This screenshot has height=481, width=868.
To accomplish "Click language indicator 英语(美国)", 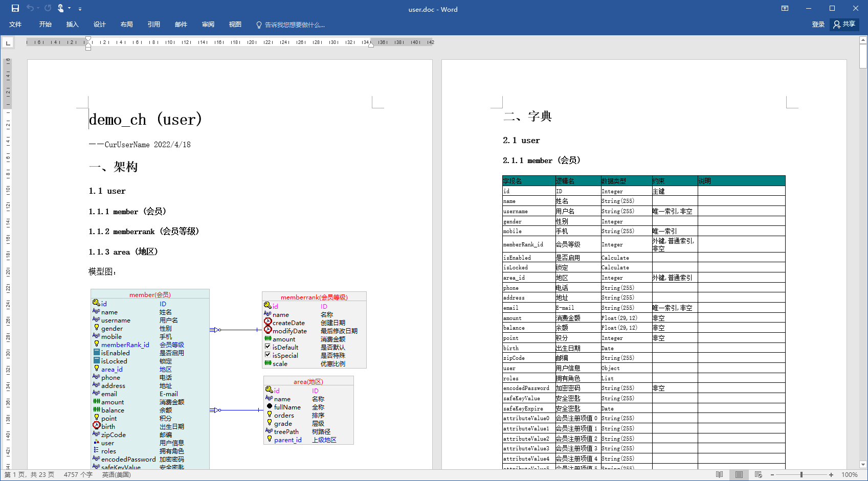I will pos(117,475).
